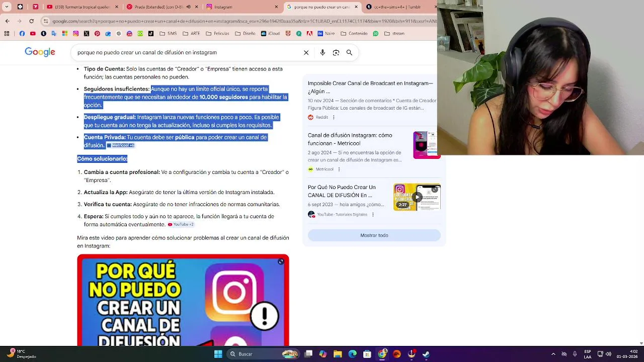Start voice search with the microphone icon
Viewport: 644px width, 362px height.
[323, 52]
